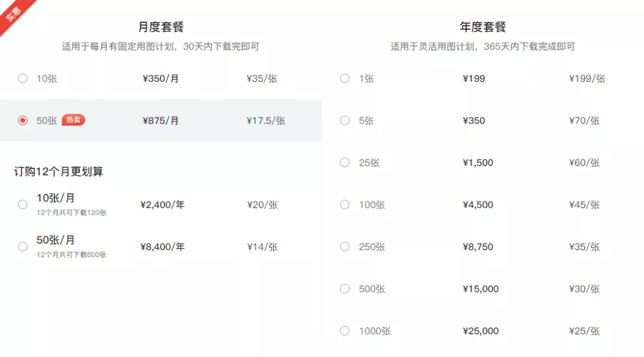Select the 5张 annual package radio button
The image size is (644, 357).
point(345,120)
